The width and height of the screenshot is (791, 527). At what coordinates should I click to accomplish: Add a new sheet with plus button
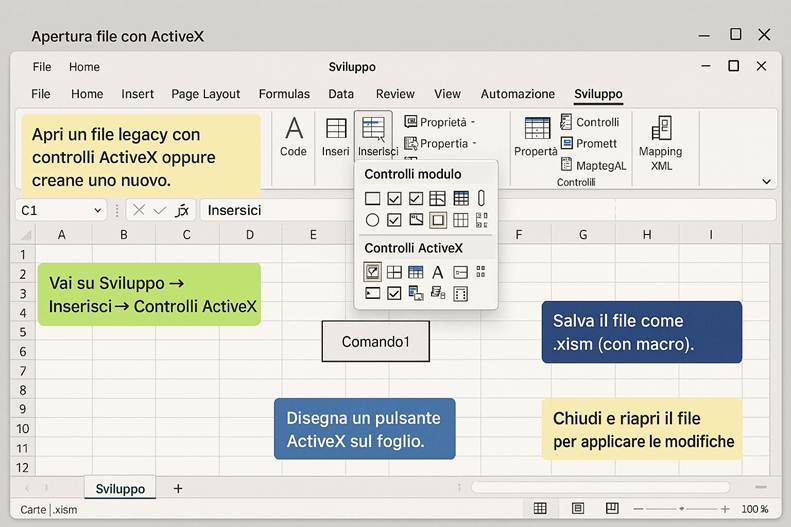(x=178, y=488)
